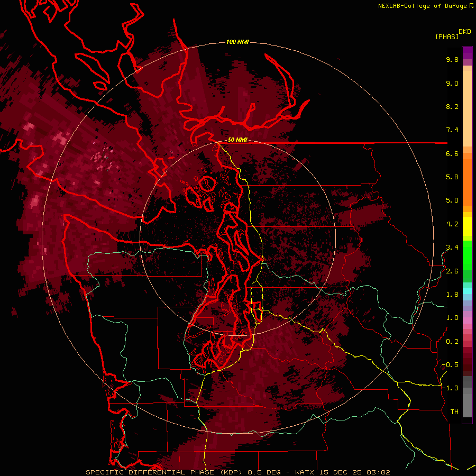Pick the purple top segment of the color bar
This screenshot has height=476, width=476.
point(467,53)
